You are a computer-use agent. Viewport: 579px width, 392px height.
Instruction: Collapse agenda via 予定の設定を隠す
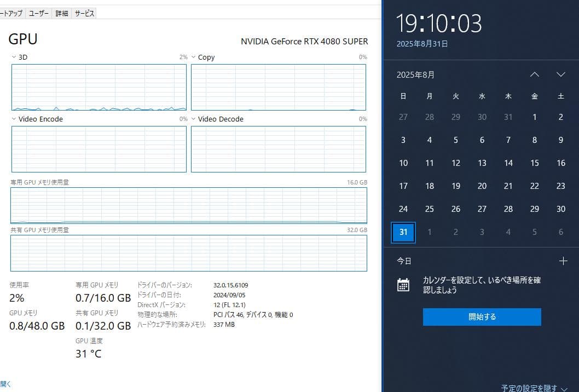[528, 388]
